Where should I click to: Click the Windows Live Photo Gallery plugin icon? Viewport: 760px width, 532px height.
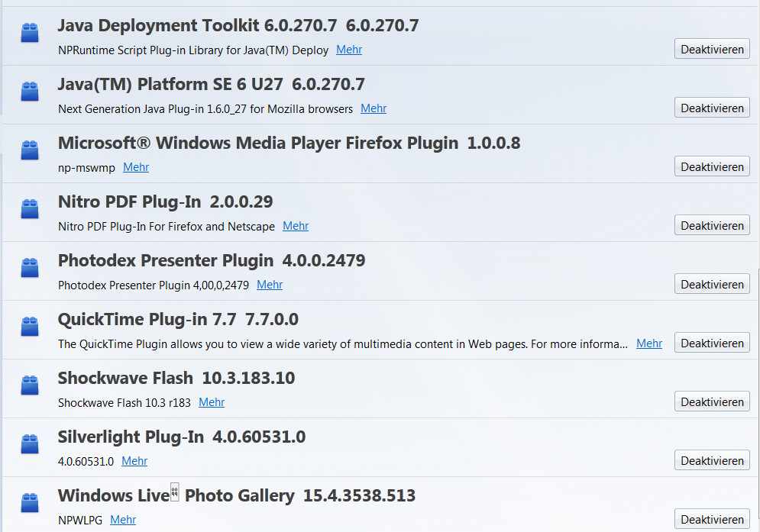click(30, 503)
